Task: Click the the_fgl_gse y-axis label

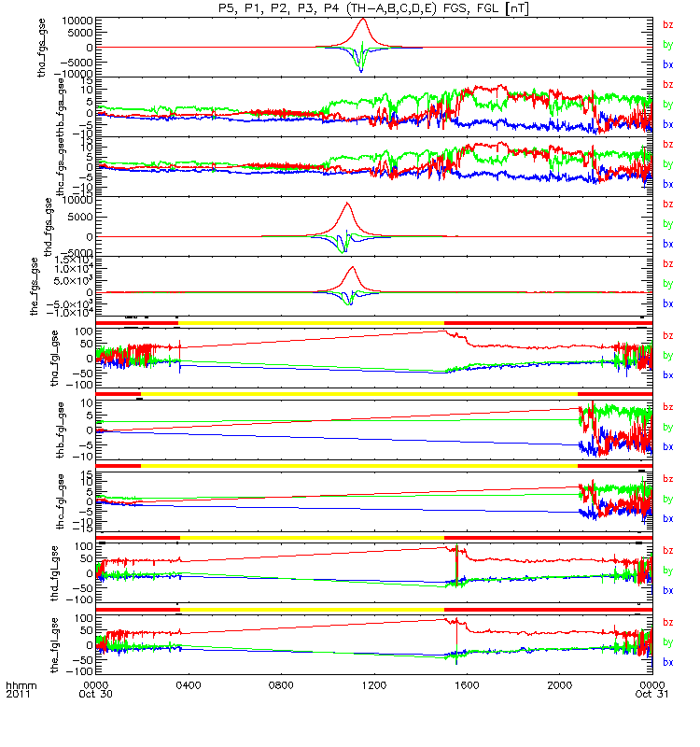Action: [x=55, y=645]
